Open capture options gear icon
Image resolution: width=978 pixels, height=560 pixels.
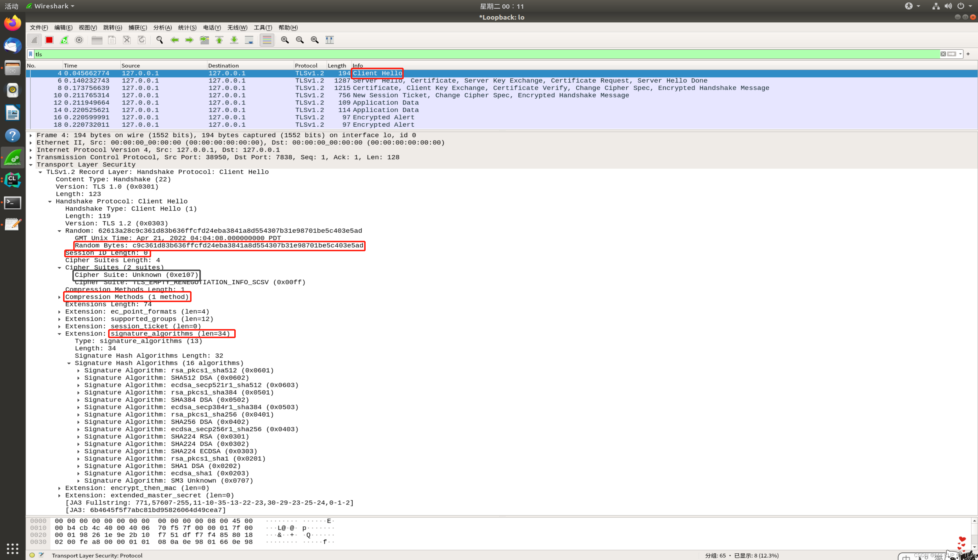pyautogui.click(x=79, y=40)
